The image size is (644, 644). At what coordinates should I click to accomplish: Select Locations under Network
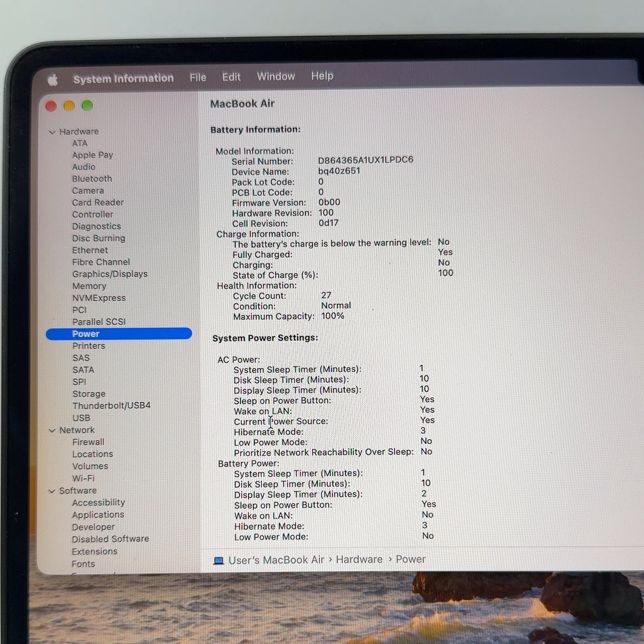point(92,454)
